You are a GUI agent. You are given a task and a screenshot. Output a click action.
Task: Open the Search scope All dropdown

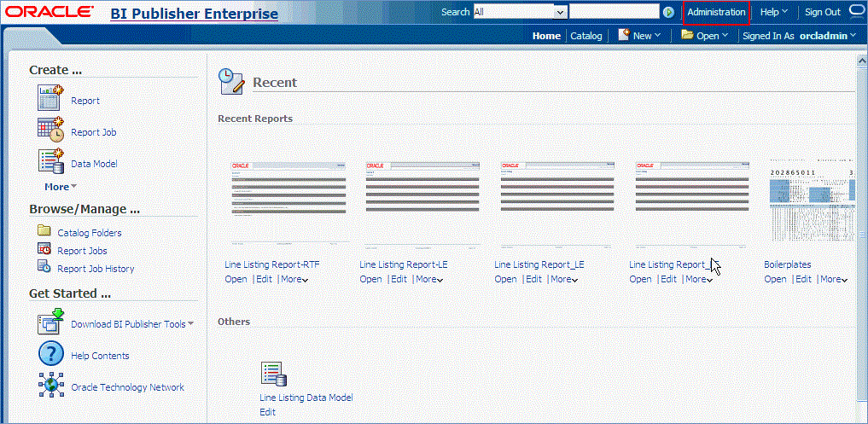[x=562, y=12]
